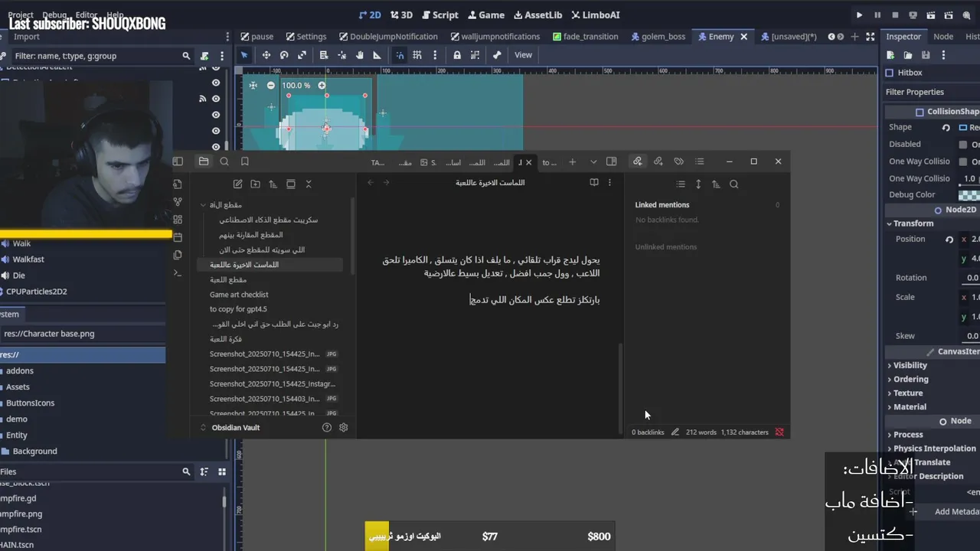Adjust the One Way Collision margin slider
980x551 pixels.
click(969, 178)
